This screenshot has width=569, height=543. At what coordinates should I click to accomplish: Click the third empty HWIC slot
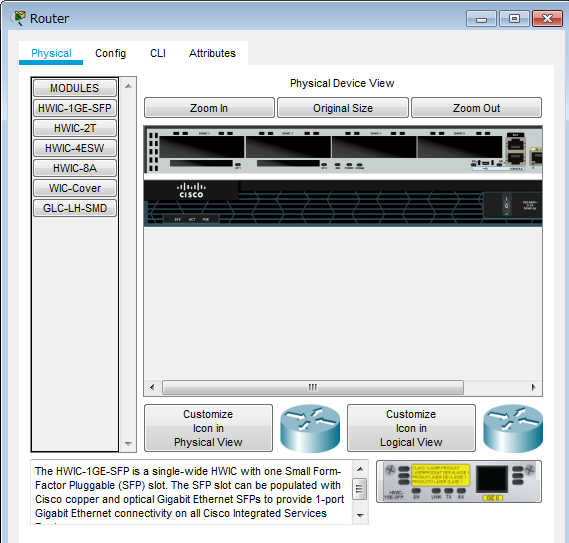[x=374, y=147]
